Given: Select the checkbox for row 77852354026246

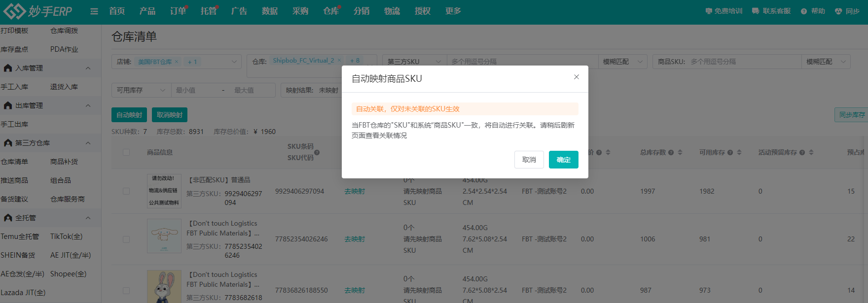Looking at the screenshot, I should click(x=126, y=239).
